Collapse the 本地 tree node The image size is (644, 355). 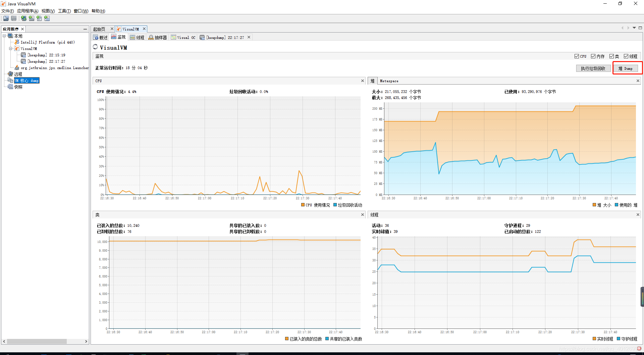point(4,36)
